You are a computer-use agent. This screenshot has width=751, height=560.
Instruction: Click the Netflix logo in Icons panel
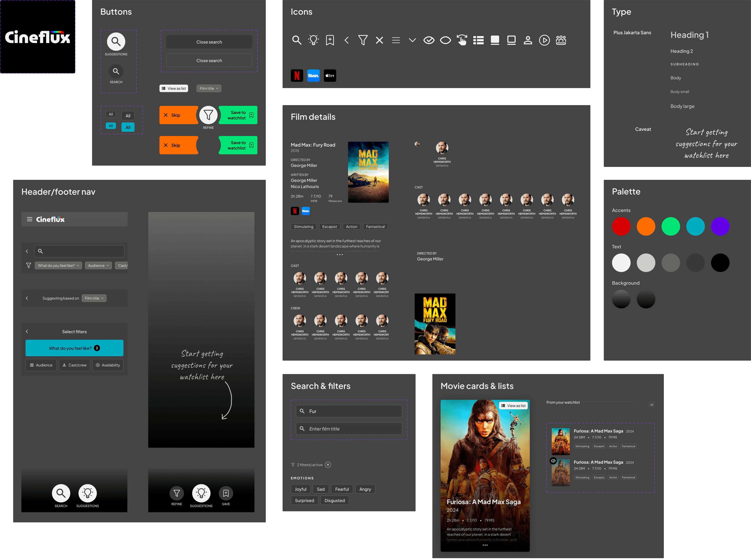(x=297, y=75)
